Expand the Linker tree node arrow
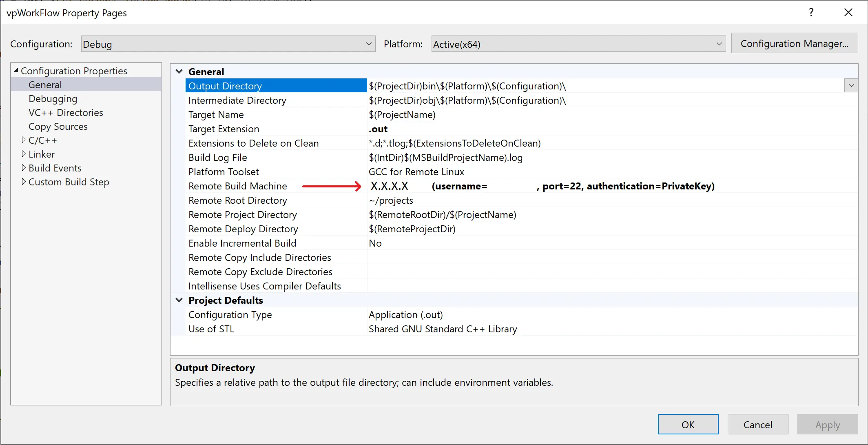Viewport: 868px width, 445px height. (24, 154)
